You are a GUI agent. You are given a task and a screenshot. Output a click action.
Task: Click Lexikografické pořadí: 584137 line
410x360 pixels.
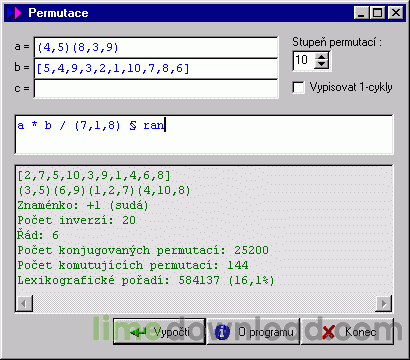coord(146,280)
